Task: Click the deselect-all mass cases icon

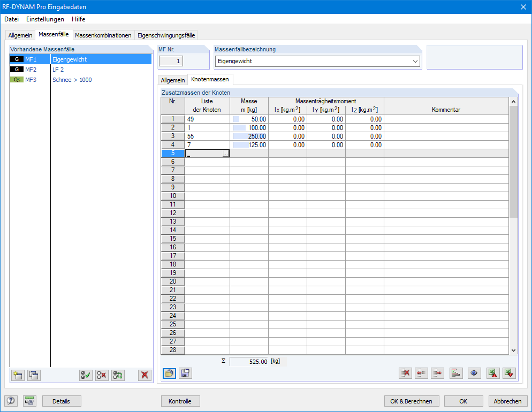Action: (102, 375)
